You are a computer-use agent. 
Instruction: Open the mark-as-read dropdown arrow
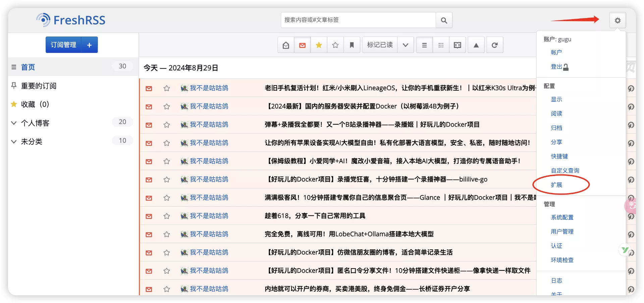pos(405,45)
